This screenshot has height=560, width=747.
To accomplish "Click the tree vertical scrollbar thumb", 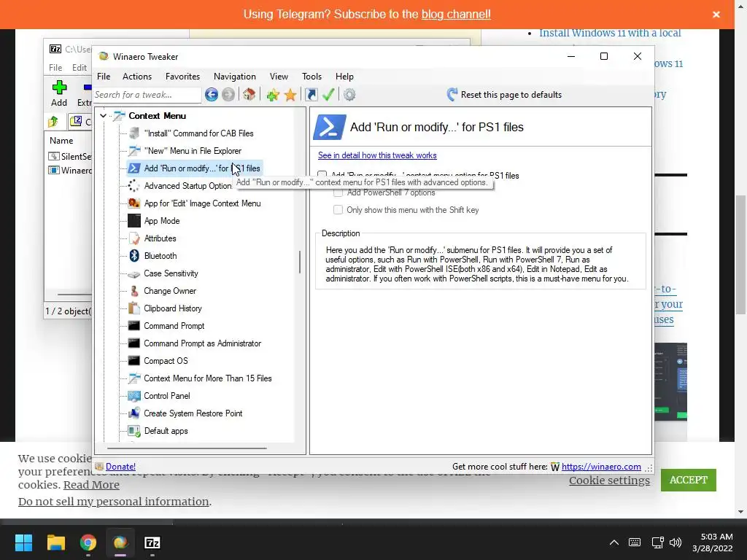I will pyautogui.click(x=300, y=262).
